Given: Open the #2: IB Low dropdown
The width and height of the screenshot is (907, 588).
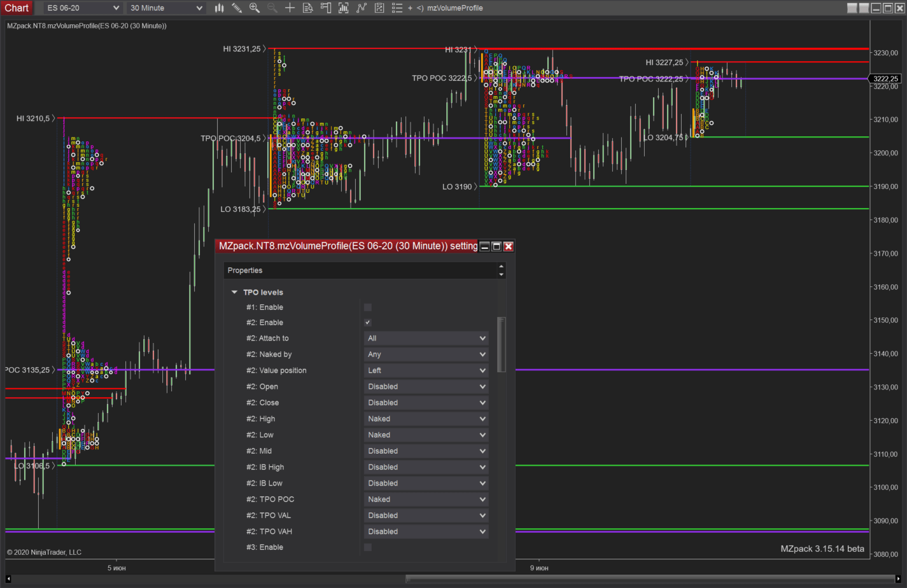Looking at the screenshot, I should point(426,484).
